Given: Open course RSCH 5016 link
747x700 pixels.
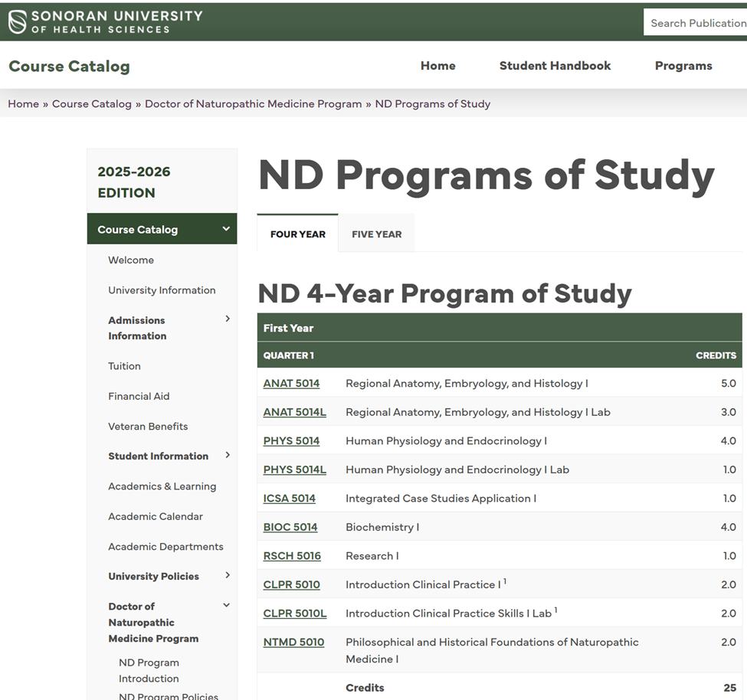Looking at the screenshot, I should 292,556.
